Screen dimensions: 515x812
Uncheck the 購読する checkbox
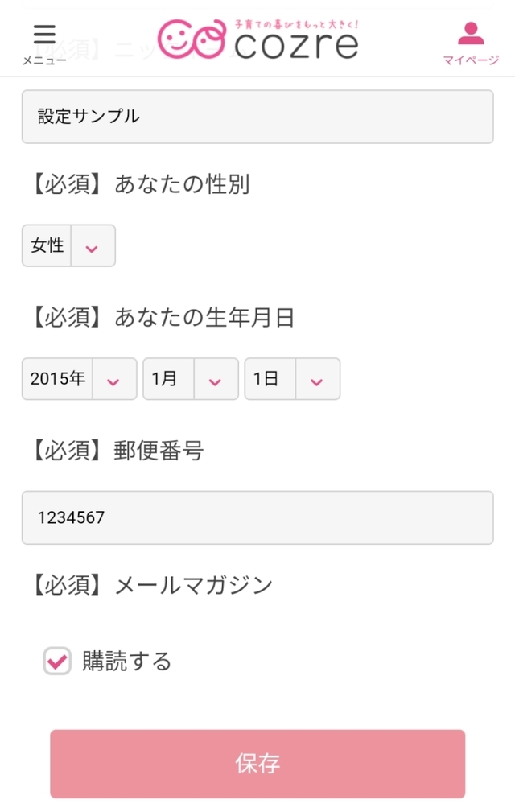(57, 662)
